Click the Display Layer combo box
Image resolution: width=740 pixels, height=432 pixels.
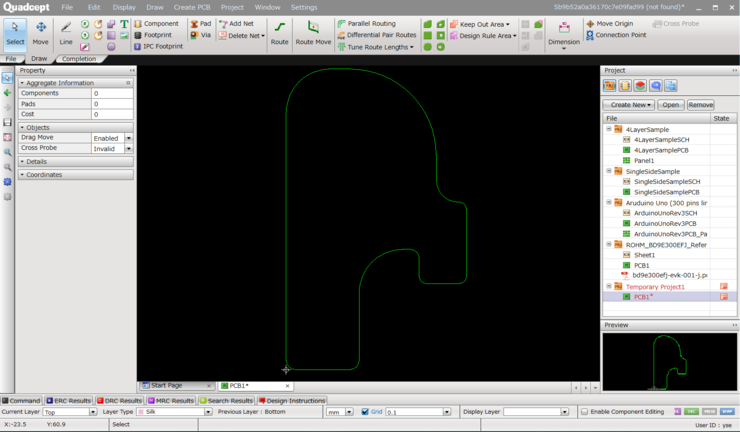click(536, 412)
